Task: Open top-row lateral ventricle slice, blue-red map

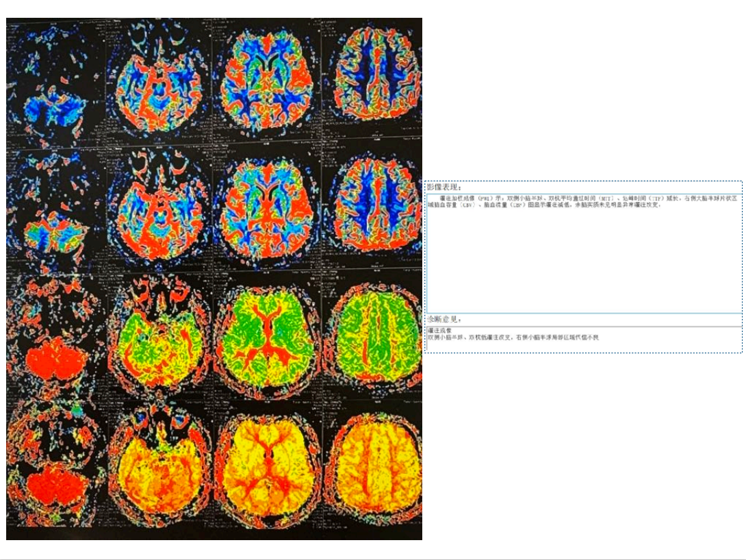Action: click(268, 81)
